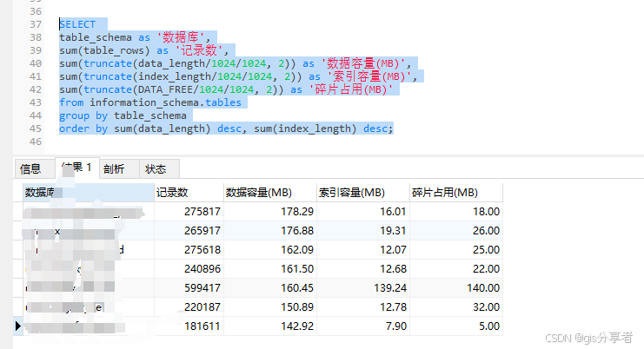This screenshot has width=644, height=349.
Task: Select fragment cell 26.00
Action: pos(456,230)
